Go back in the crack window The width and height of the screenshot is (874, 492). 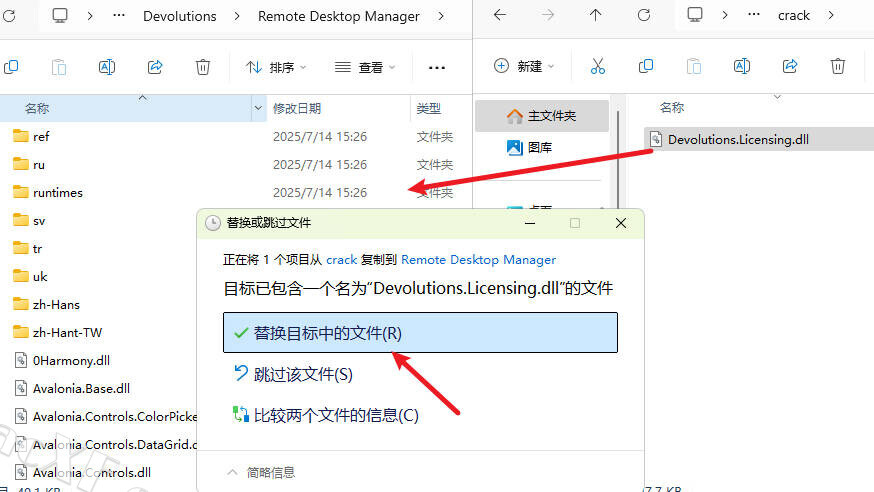[x=500, y=15]
